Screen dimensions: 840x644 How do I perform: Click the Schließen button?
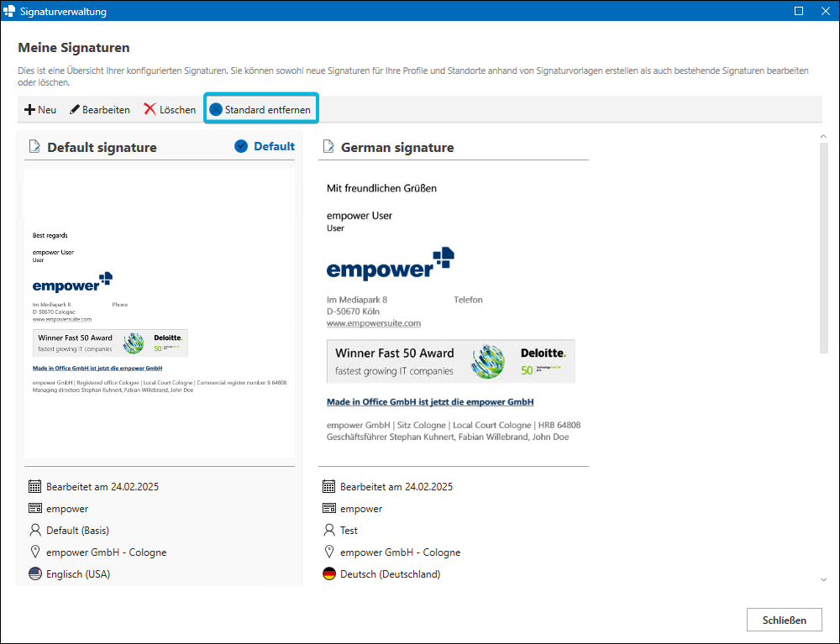(x=785, y=620)
